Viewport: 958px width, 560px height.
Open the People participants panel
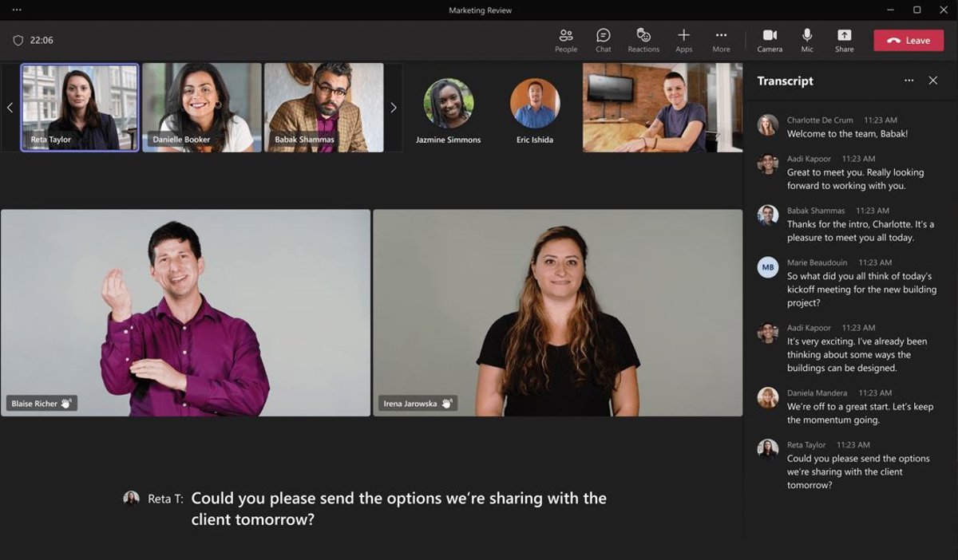565,40
